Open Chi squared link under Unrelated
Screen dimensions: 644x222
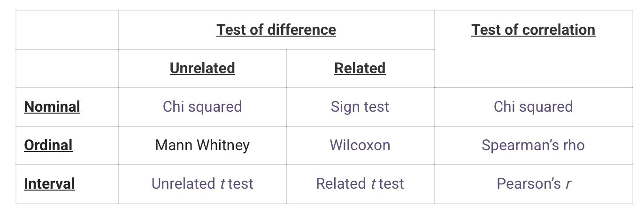click(x=202, y=107)
